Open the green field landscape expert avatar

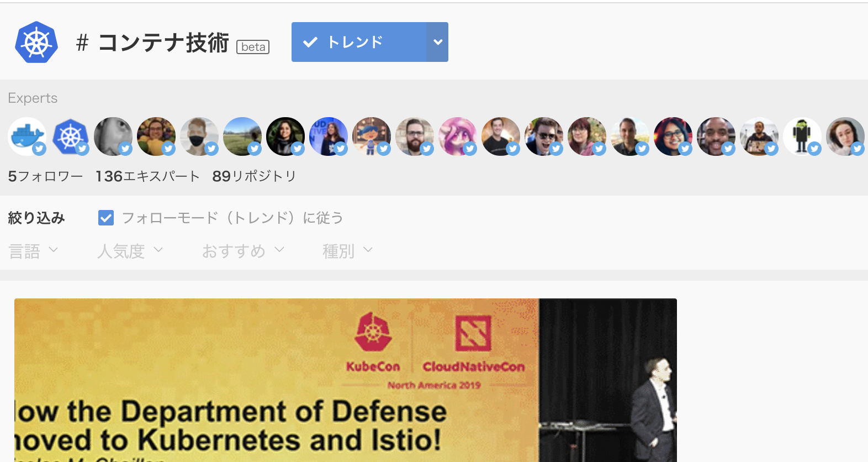coord(242,136)
